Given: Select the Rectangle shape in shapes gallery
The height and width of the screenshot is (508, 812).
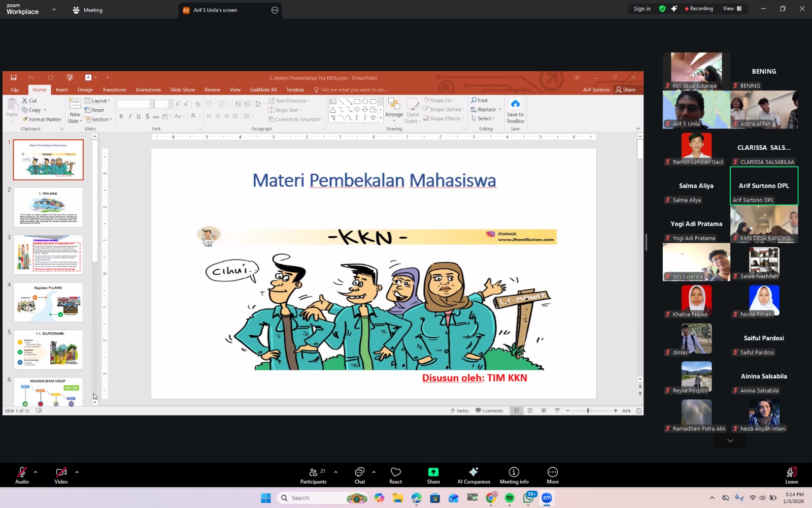Looking at the screenshot, I should point(357,101).
